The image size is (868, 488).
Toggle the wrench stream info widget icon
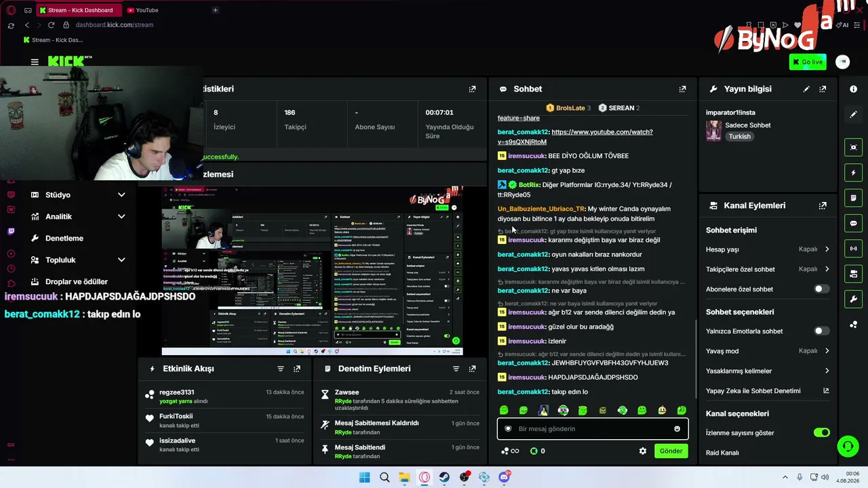click(x=853, y=299)
